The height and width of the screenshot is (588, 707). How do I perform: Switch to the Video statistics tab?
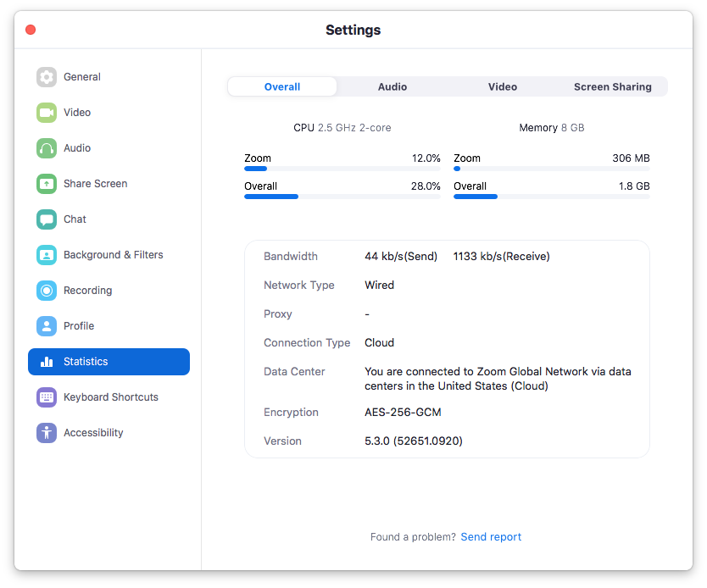[x=503, y=87]
